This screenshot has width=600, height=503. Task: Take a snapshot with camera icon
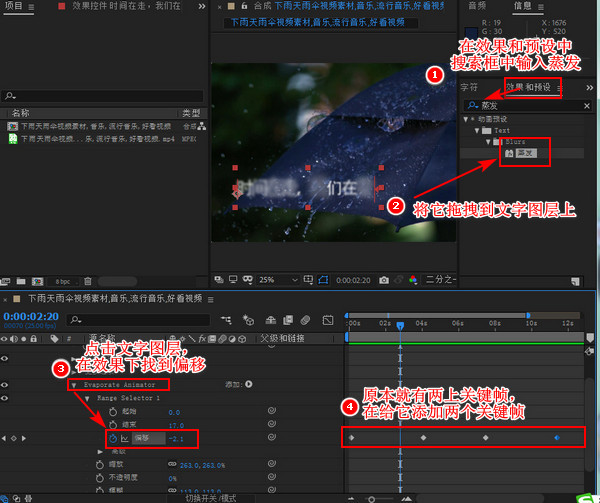[x=384, y=280]
